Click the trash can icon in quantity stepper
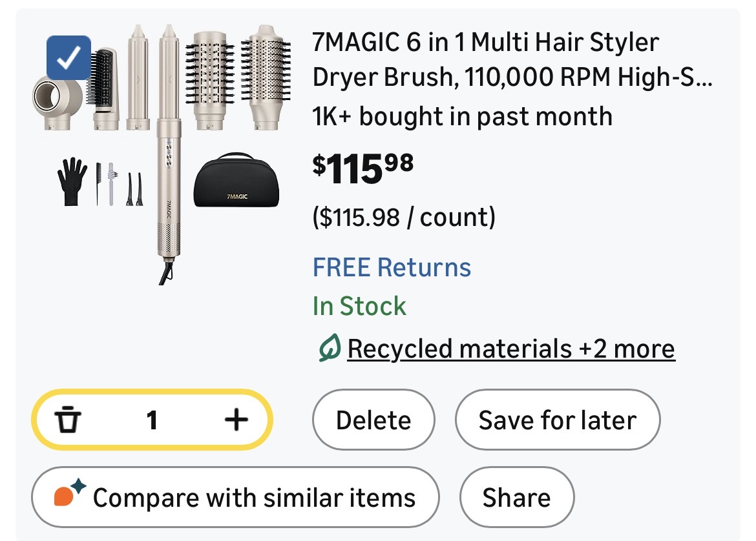756x541 pixels. pos(67,421)
